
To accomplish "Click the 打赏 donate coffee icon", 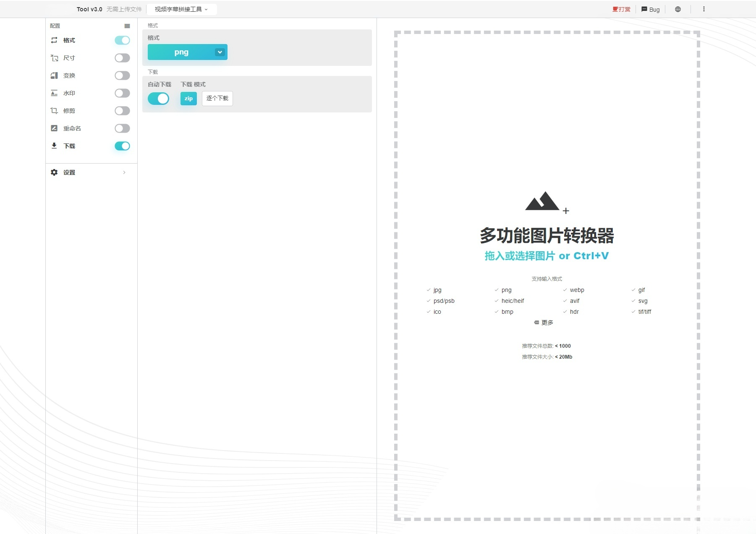I will pos(615,9).
